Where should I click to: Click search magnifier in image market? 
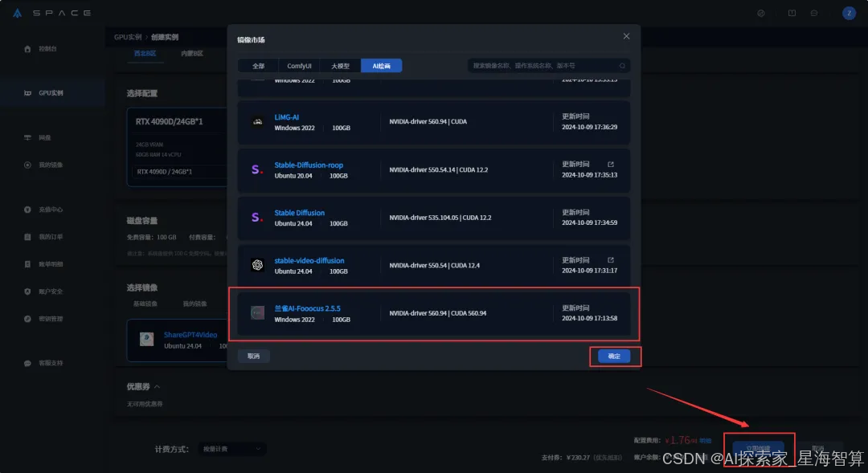click(x=622, y=66)
